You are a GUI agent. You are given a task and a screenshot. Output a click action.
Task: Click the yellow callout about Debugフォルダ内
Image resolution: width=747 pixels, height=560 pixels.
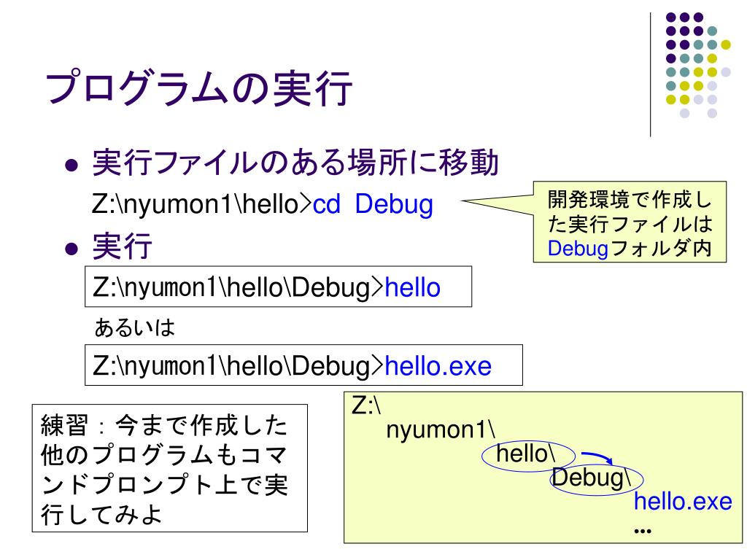(630, 222)
